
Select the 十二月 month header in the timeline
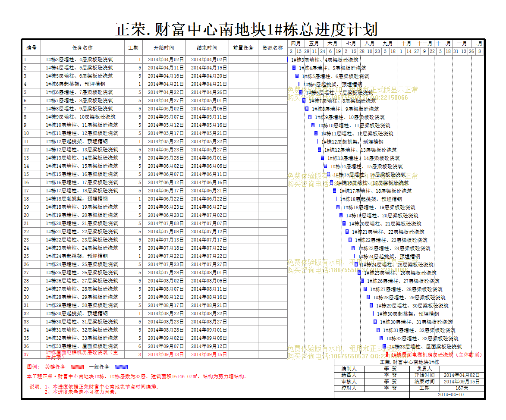443,44
